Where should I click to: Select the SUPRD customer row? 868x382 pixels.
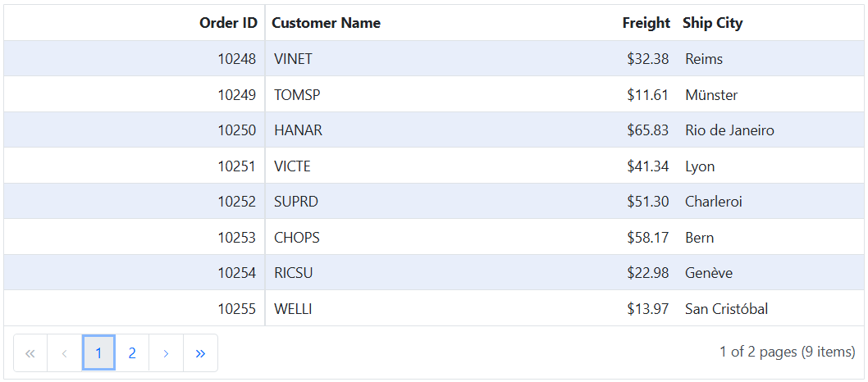[433, 201]
